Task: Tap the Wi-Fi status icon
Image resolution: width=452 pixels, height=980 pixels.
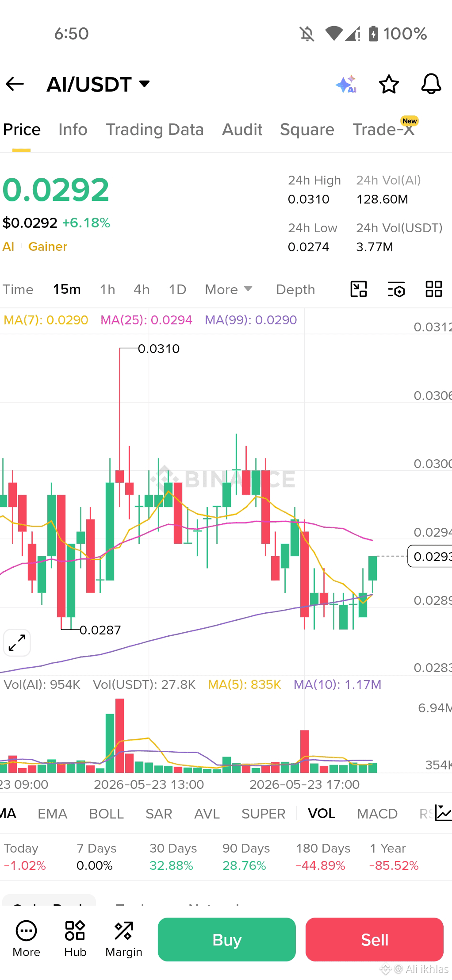Action: [x=334, y=34]
